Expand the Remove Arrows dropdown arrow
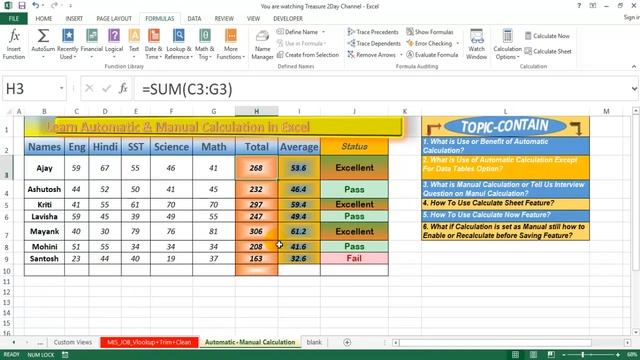Viewport: 640px width, 360px height. (x=401, y=55)
